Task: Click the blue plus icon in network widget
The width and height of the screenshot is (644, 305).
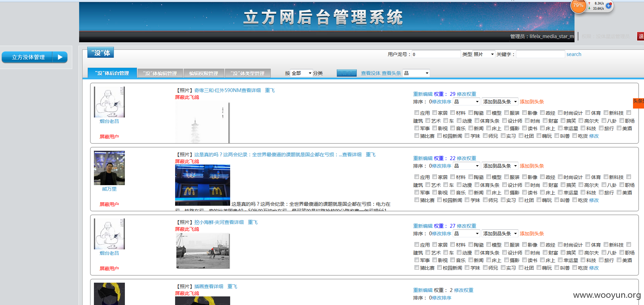Action: (x=609, y=5)
